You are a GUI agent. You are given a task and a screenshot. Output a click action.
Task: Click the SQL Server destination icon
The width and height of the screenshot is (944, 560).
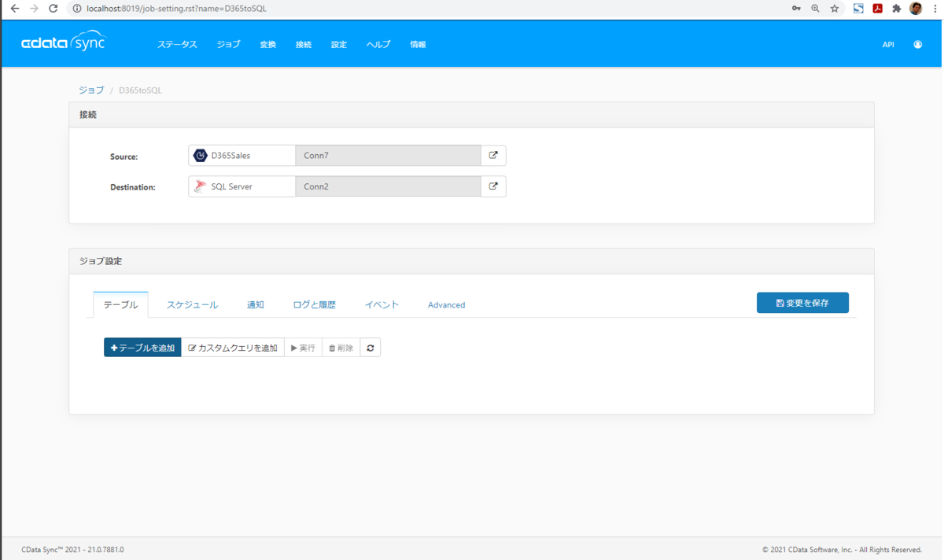pyautogui.click(x=201, y=186)
